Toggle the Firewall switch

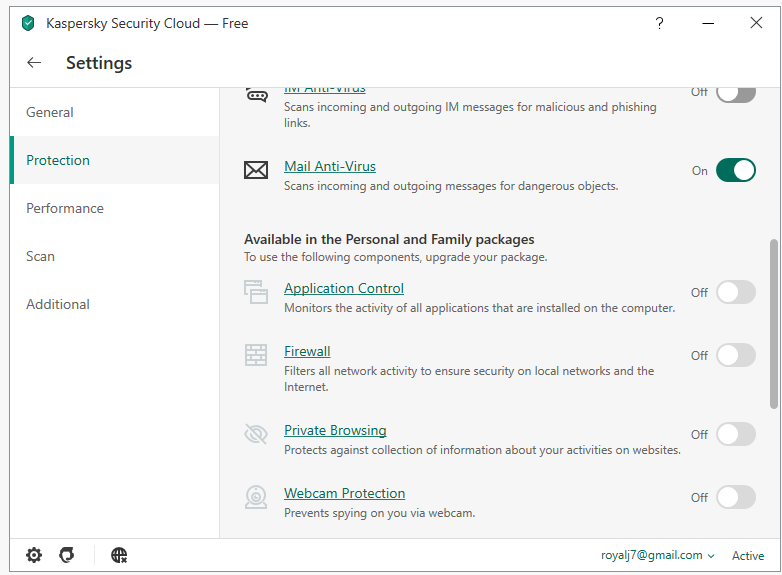[x=735, y=355]
